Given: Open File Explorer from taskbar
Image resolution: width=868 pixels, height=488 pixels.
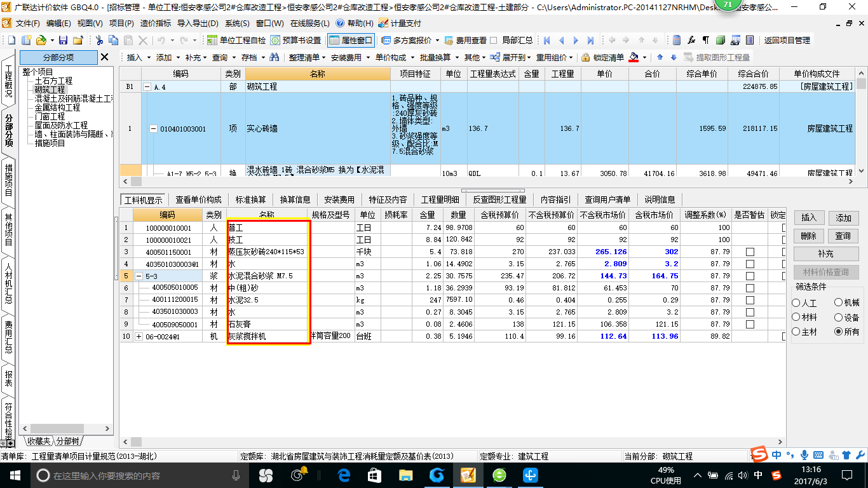Looking at the screenshot, I should click(405, 475).
